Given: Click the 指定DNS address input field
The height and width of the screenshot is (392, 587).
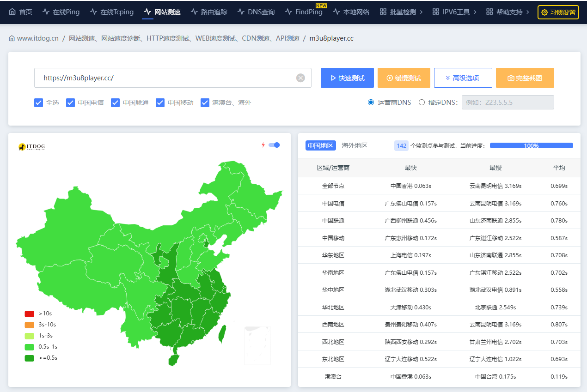Looking at the screenshot, I should [x=508, y=103].
